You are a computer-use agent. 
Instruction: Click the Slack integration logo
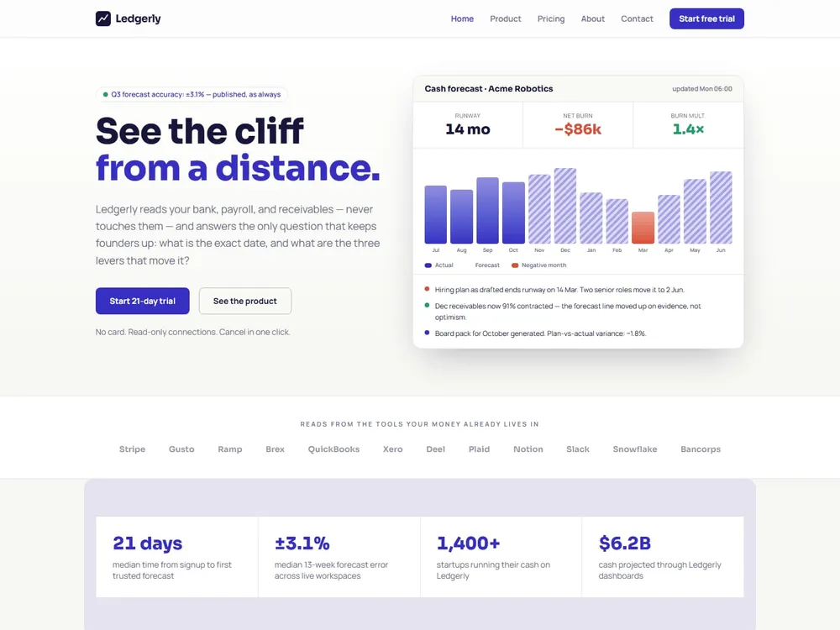click(578, 449)
